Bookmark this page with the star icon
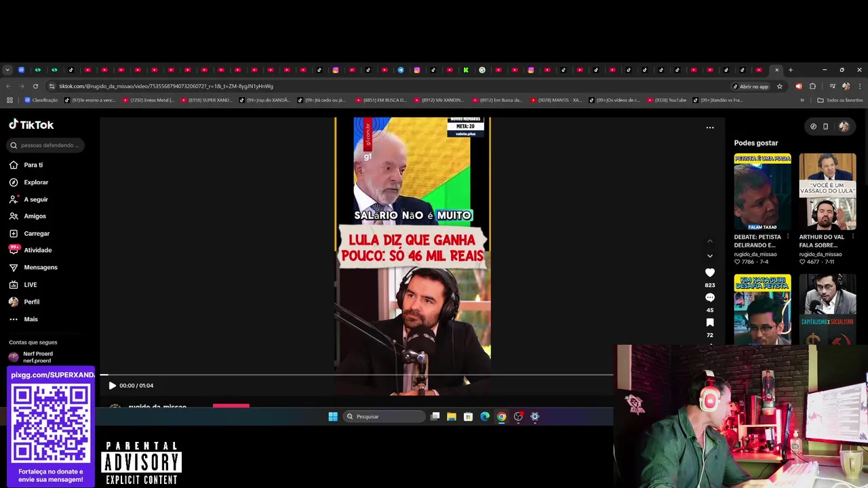 coord(780,86)
